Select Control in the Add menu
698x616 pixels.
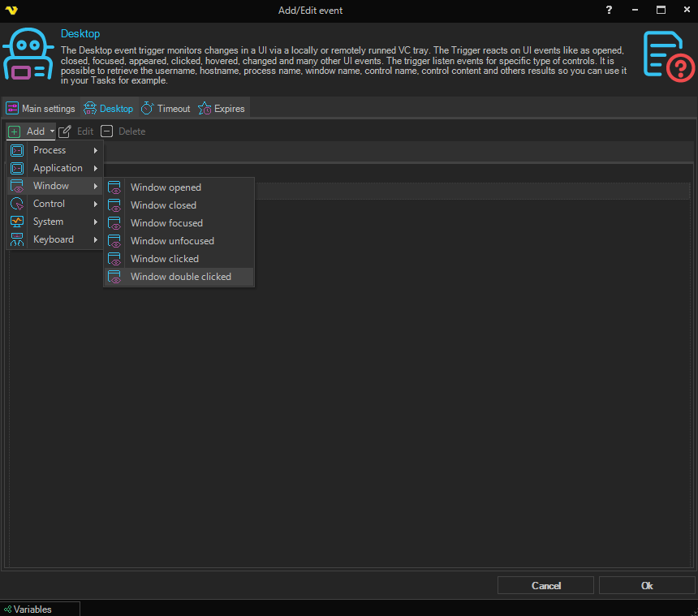(x=54, y=204)
